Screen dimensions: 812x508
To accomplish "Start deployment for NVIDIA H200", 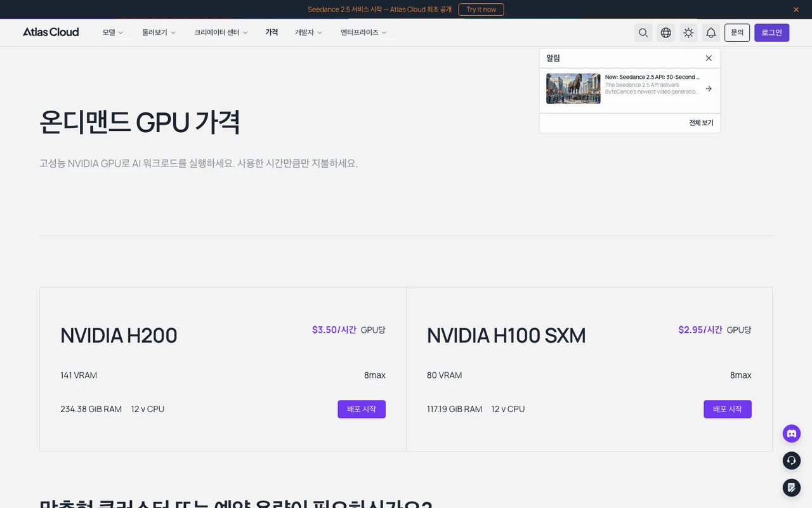I will [362, 409].
